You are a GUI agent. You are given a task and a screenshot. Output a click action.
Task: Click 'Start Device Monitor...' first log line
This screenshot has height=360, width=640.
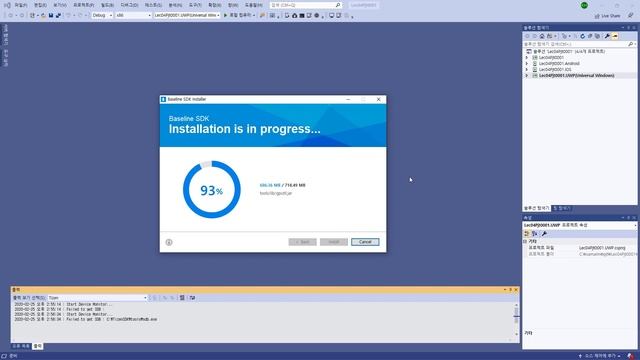click(x=63, y=304)
